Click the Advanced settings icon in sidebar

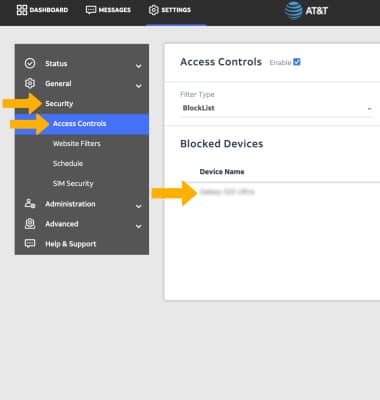(x=30, y=224)
